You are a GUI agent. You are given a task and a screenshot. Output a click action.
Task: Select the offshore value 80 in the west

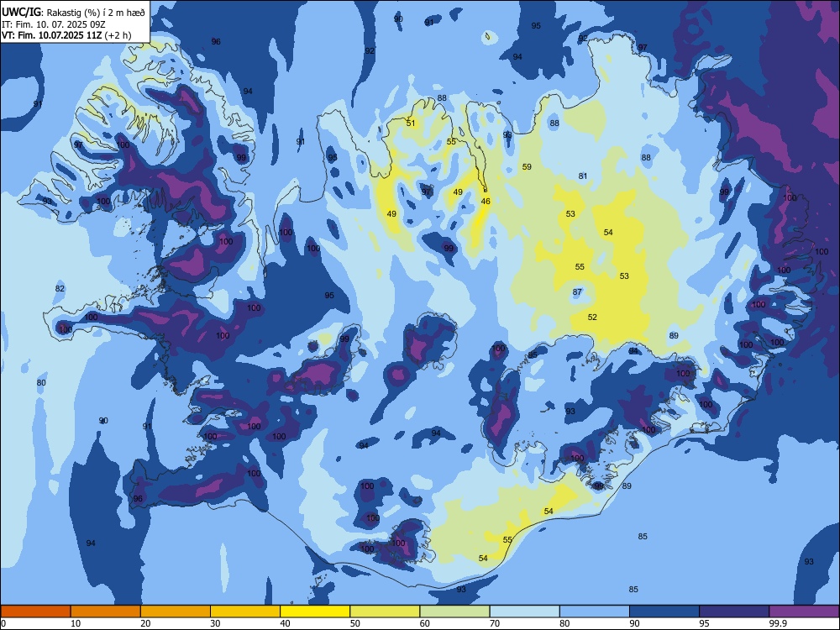click(x=41, y=382)
